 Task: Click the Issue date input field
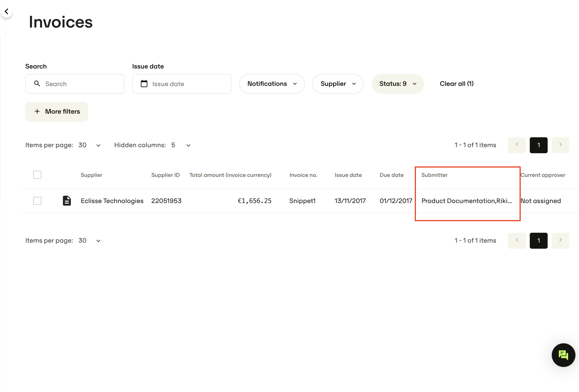coord(182,84)
